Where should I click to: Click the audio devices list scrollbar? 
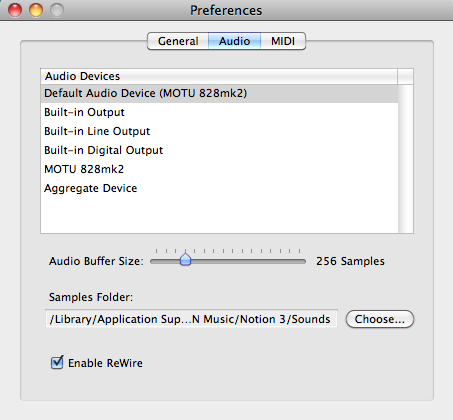(406, 159)
